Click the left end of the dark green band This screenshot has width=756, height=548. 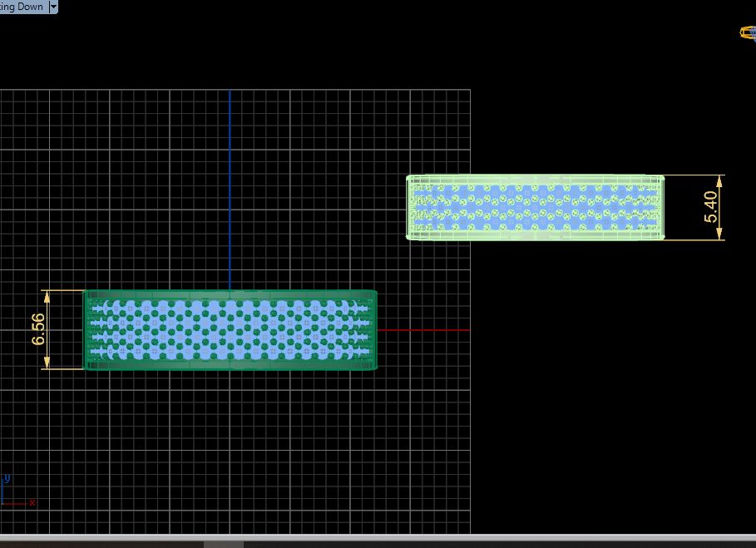coord(88,329)
